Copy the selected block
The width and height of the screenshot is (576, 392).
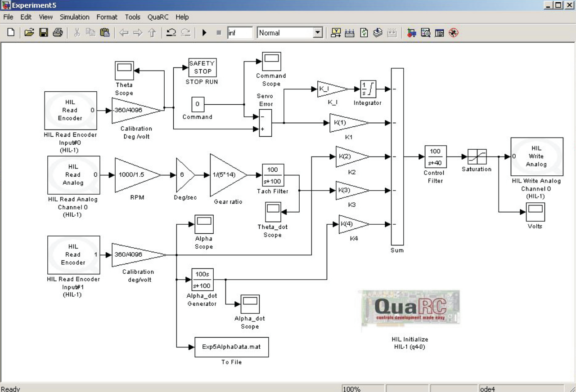[90, 32]
